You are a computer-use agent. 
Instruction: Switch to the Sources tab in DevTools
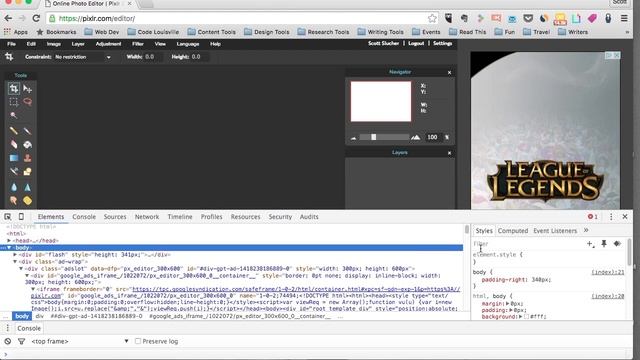[115, 217]
